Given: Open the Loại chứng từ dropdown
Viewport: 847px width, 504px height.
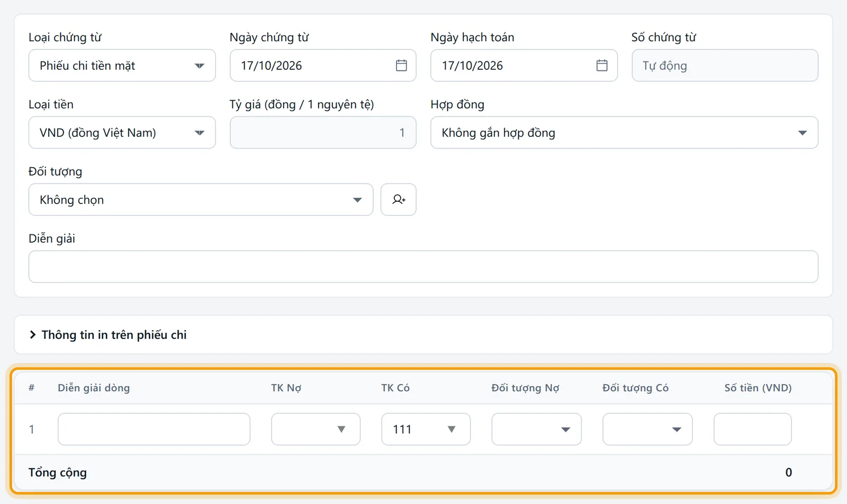Looking at the screenshot, I should pos(122,66).
